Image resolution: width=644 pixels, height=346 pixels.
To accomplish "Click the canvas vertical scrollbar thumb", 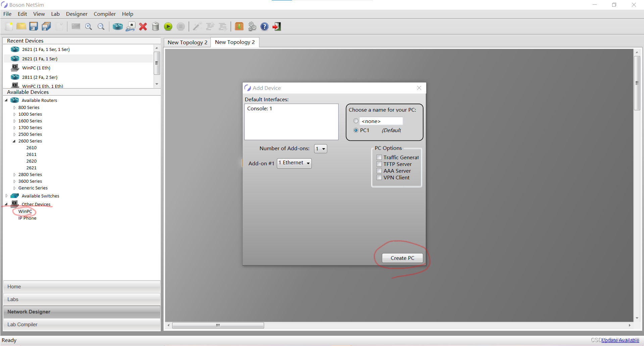I will click(637, 83).
